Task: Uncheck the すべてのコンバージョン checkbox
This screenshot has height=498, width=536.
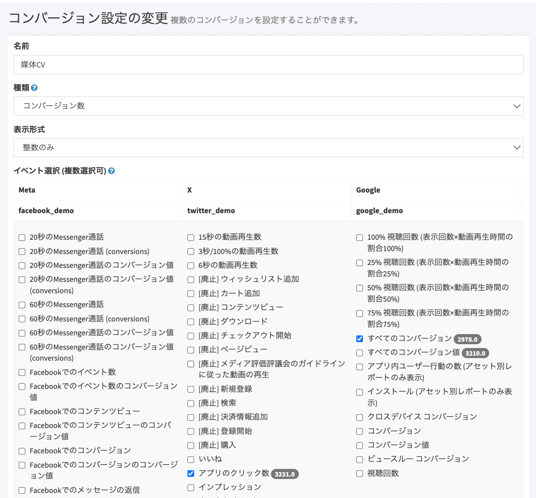Action: point(359,339)
